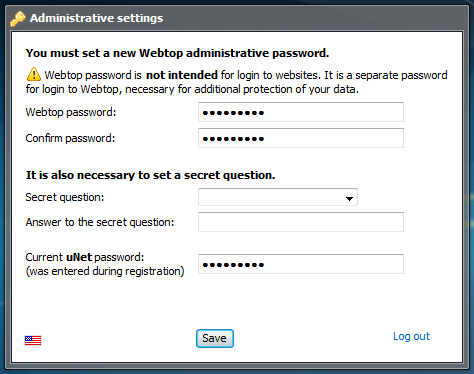Click the Save button
Image resolution: width=474 pixels, height=374 pixels.
tap(215, 338)
